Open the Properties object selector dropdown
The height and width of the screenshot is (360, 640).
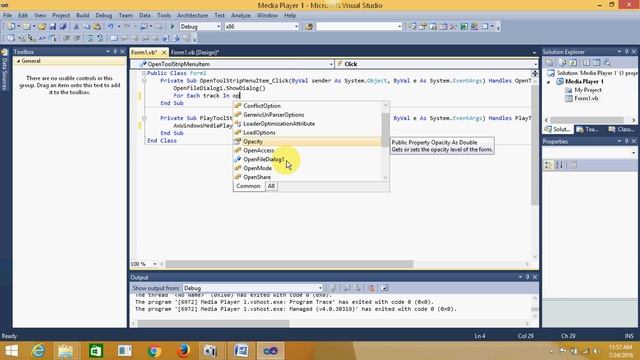633,153
